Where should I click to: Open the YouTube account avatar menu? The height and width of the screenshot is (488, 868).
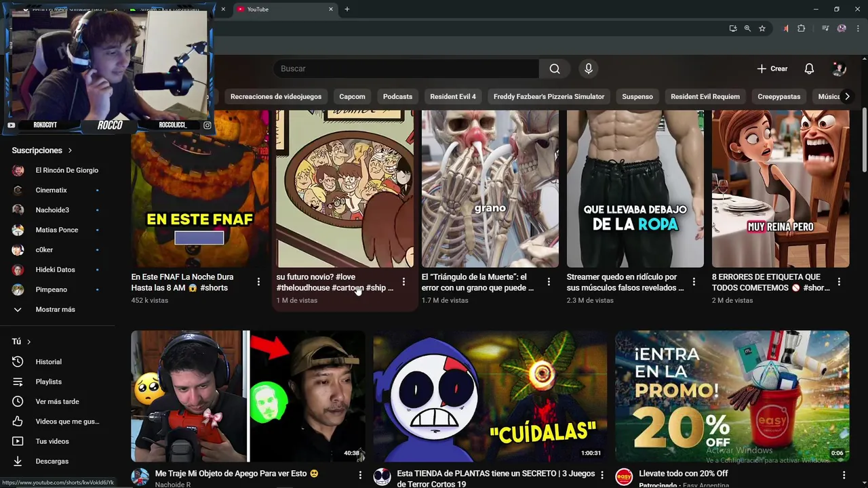click(839, 68)
